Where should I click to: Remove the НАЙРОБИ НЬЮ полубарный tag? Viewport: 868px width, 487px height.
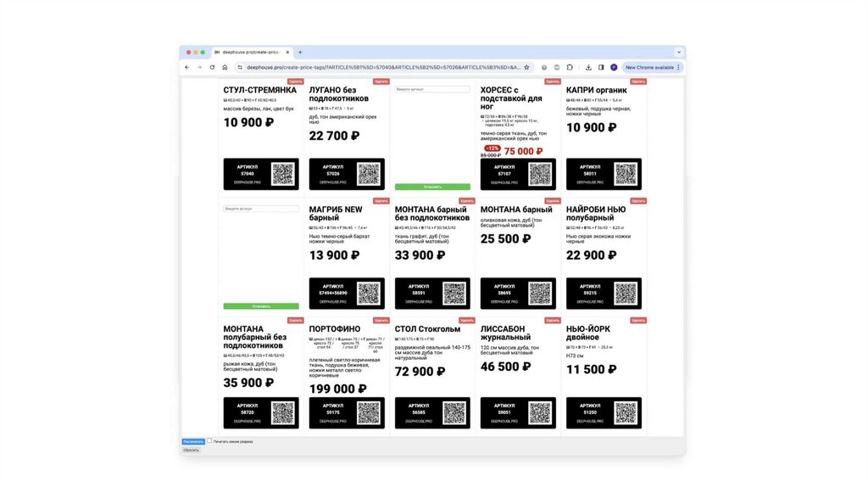click(638, 201)
